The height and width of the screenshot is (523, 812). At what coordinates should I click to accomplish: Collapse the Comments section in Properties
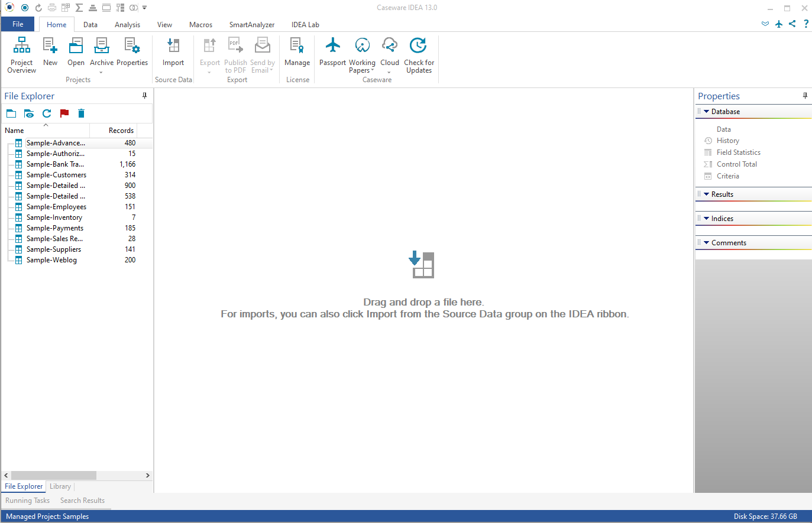pyautogui.click(x=706, y=243)
